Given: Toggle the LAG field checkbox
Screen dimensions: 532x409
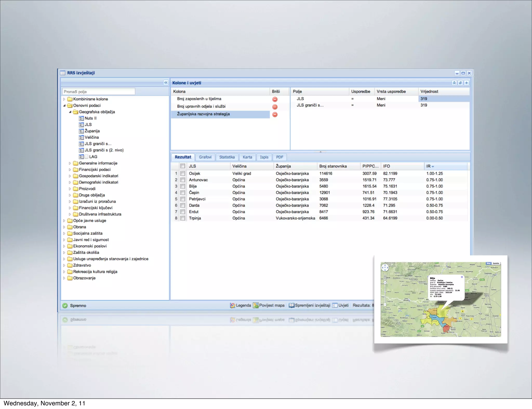Looking at the screenshot, I should click(x=87, y=157).
